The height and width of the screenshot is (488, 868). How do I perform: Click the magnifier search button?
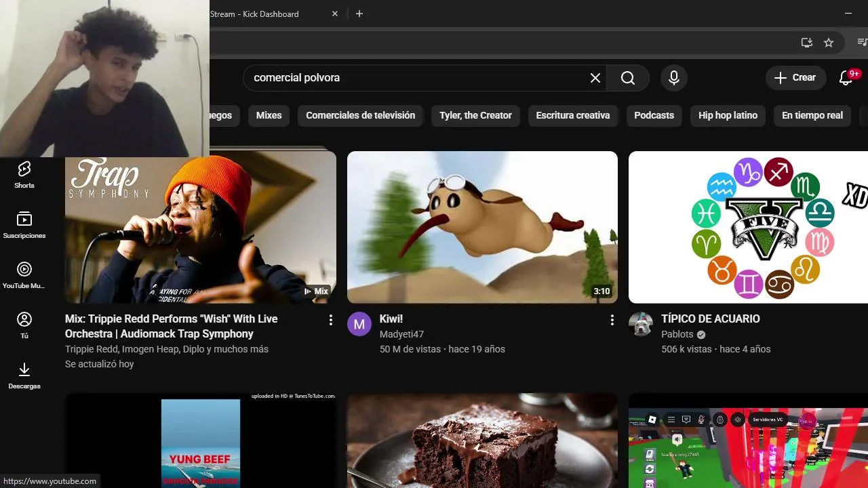(x=628, y=78)
